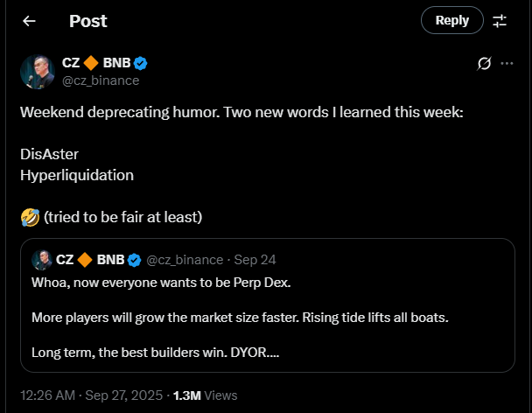Click the laughing emoji in the post
The height and width of the screenshot is (413, 532).
[29, 216]
